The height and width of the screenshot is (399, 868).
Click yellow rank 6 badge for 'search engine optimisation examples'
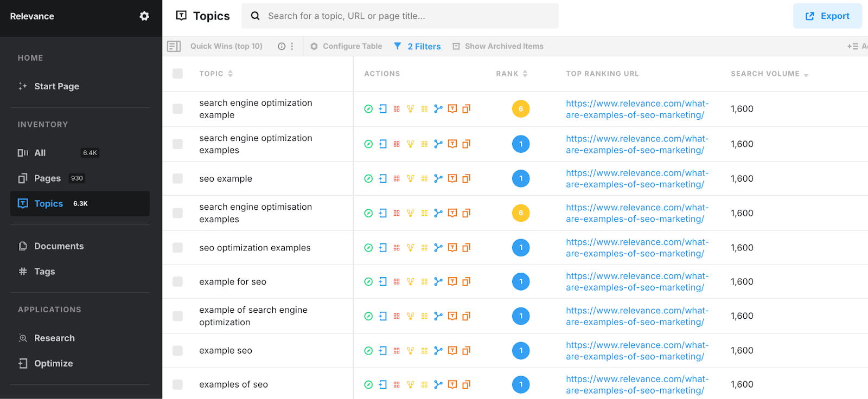[521, 213]
